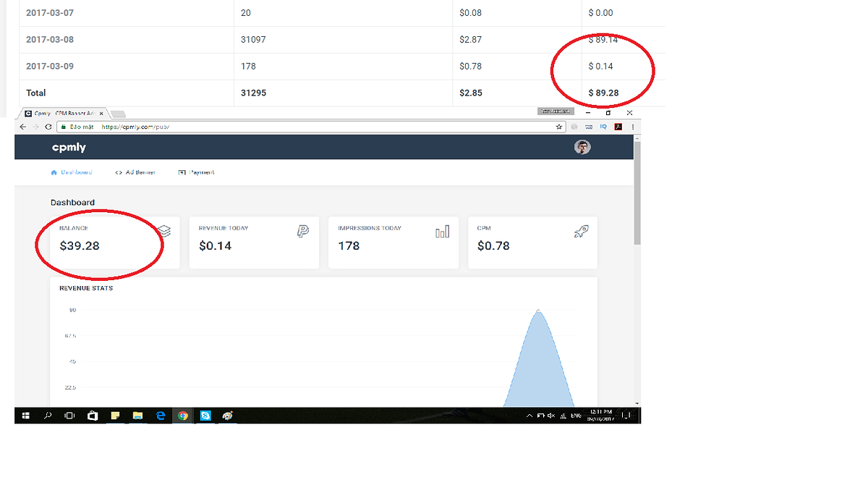The image size is (868, 488).
Task: Launch Microsoft Edge from the taskbar
Action: [x=161, y=416]
